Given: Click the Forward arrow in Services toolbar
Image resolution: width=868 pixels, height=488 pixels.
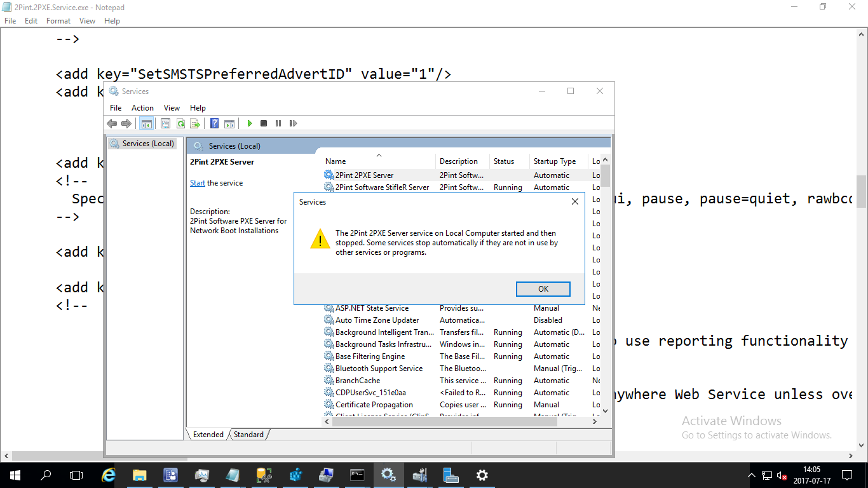Looking at the screenshot, I should coord(126,123).
